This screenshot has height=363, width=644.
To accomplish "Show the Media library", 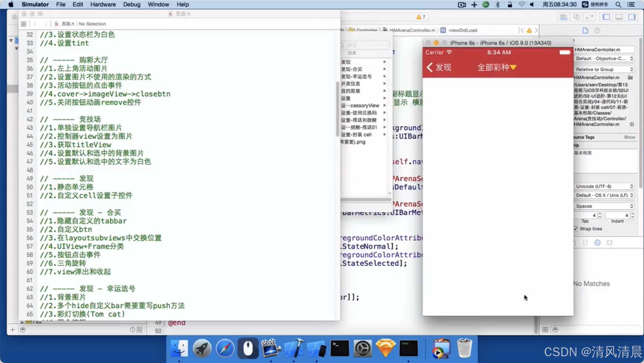I will click(610, 243).
